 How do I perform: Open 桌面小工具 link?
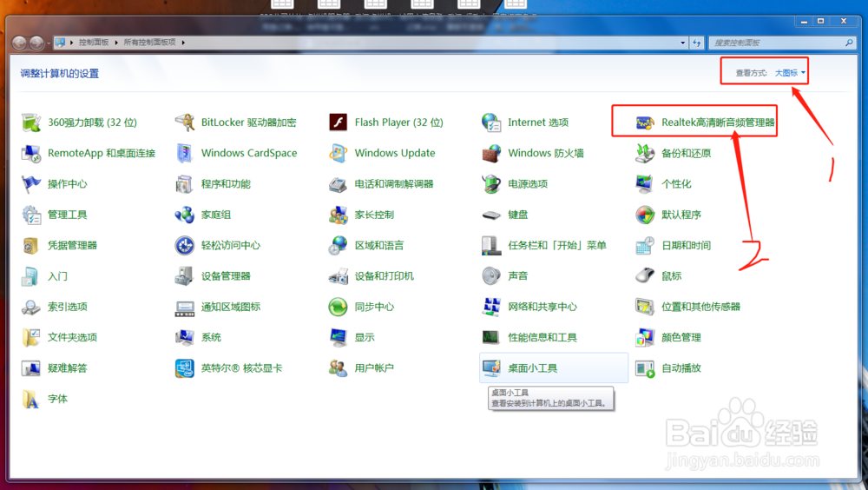[533, 367]
